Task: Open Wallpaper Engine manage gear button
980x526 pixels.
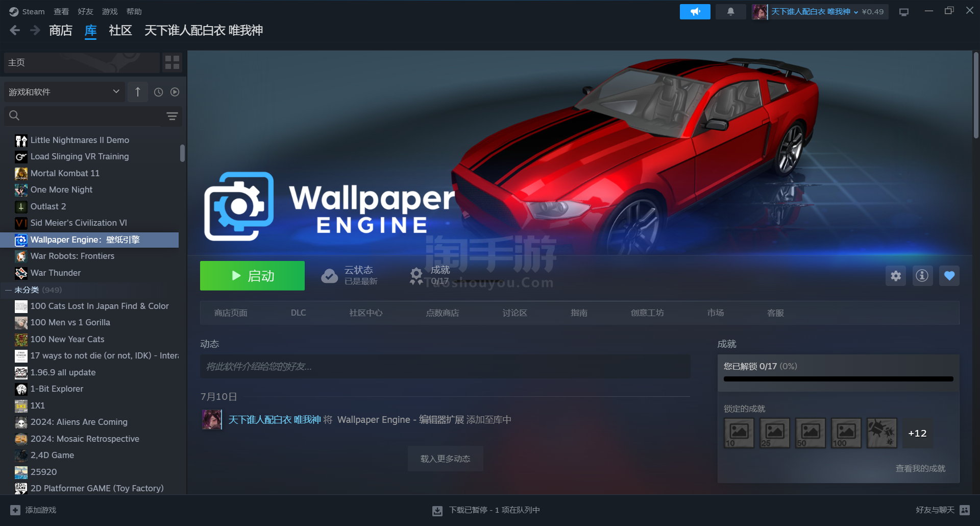Action: 896,276
